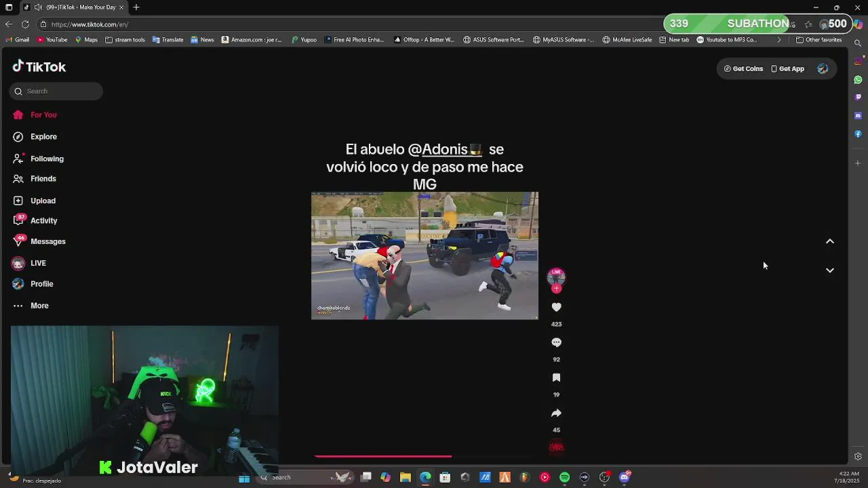The width and height of the screenshot is (868, 488).
Task: Open File Explorer from the taskbar
Action: click(406, 478)
